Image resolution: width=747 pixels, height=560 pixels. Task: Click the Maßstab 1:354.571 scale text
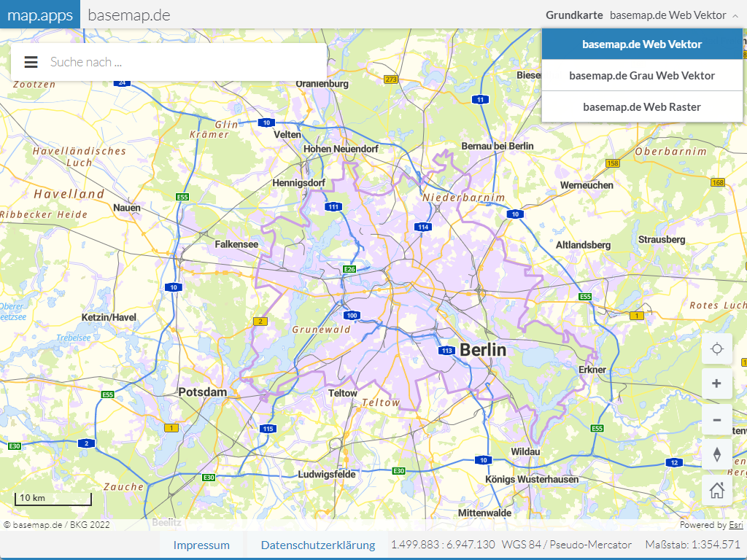pyautogui.click(x=693, y=545)
